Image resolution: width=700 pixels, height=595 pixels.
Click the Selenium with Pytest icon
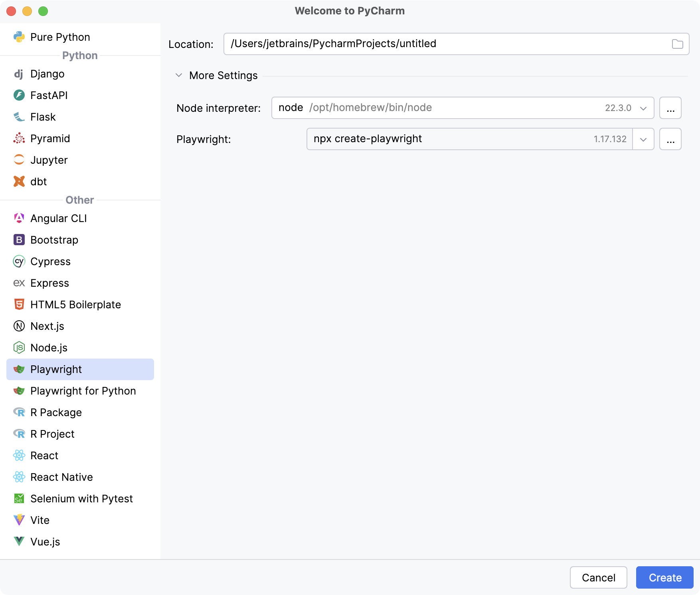(x=19, y=499)
